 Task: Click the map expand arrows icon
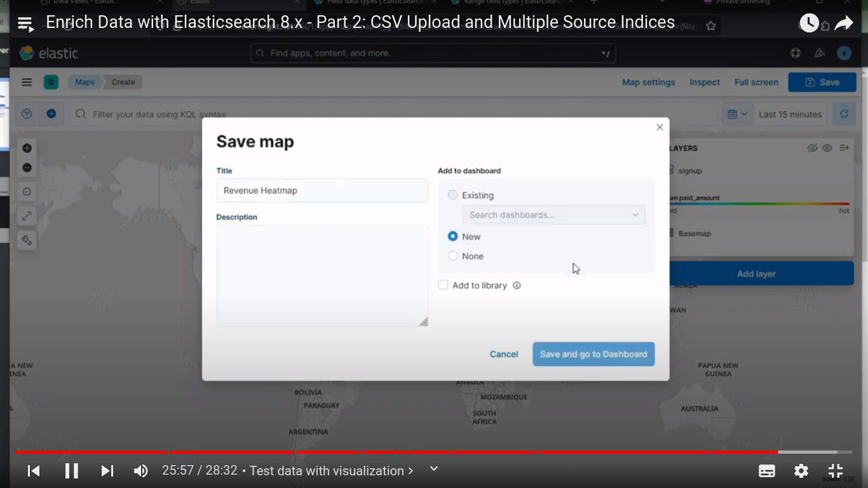[x=27, y=216]
